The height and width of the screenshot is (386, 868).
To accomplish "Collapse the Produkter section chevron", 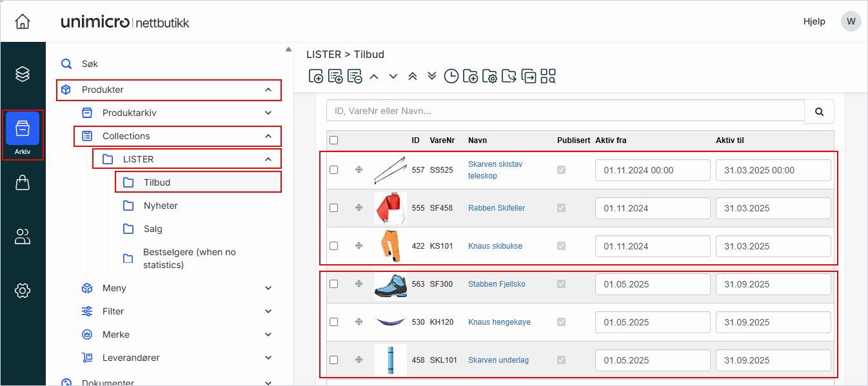I will [268, 90].
